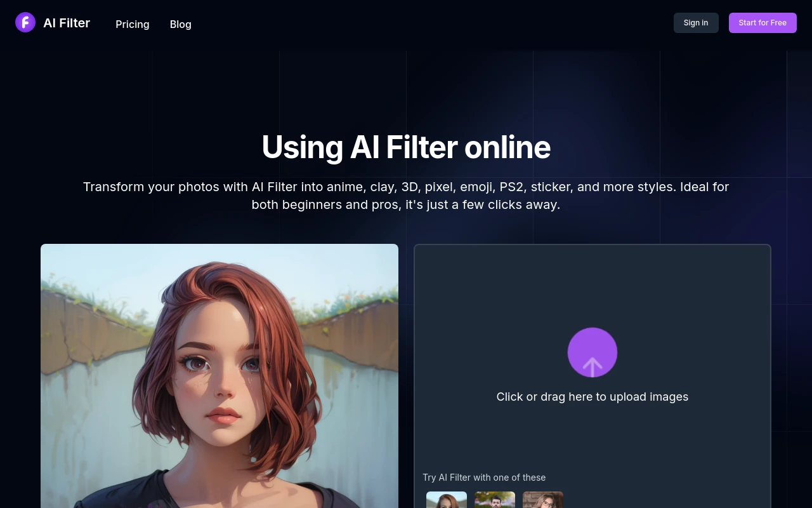Choose the bearded man sample image

tap(494, 502)
